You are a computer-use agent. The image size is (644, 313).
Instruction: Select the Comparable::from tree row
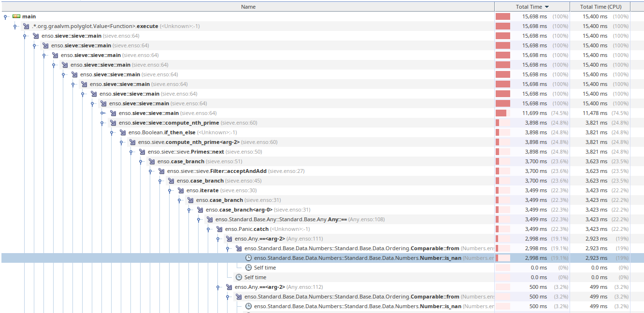(x=338, y=248)
